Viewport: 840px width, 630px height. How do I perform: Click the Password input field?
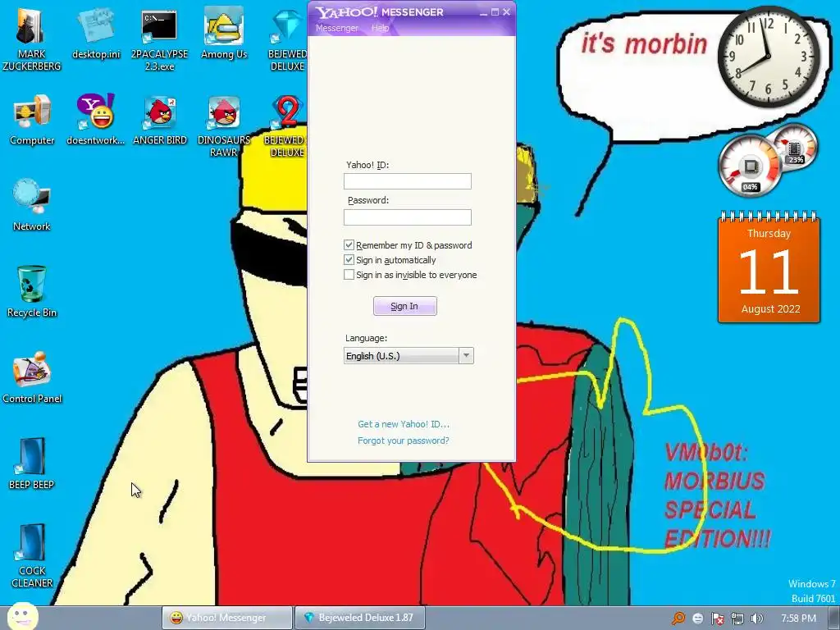pos(408,217)
